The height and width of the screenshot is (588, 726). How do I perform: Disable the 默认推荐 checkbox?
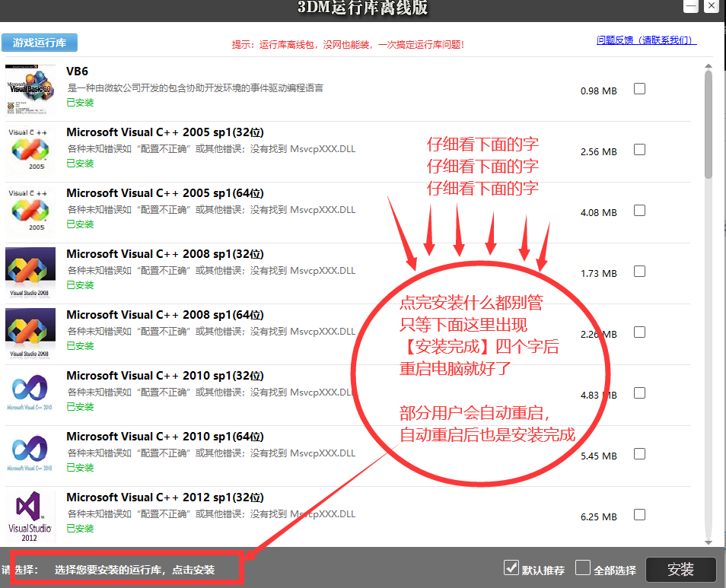[511, 566]
